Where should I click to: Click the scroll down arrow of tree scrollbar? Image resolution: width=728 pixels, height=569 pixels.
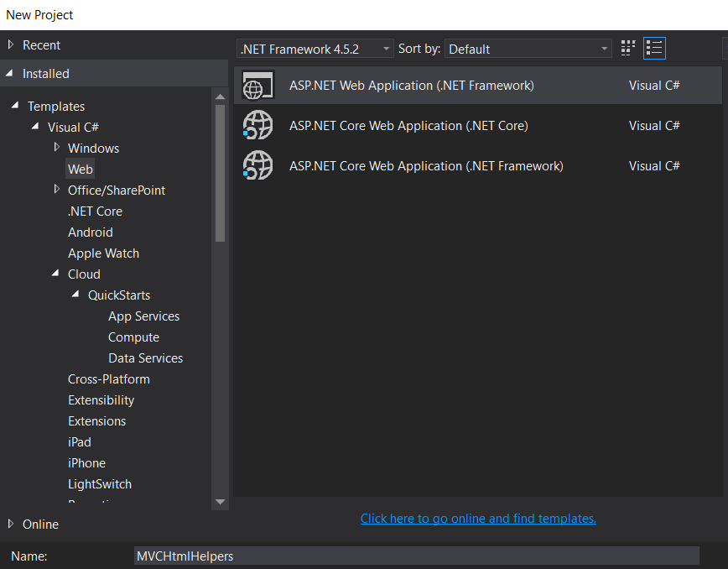221,502
